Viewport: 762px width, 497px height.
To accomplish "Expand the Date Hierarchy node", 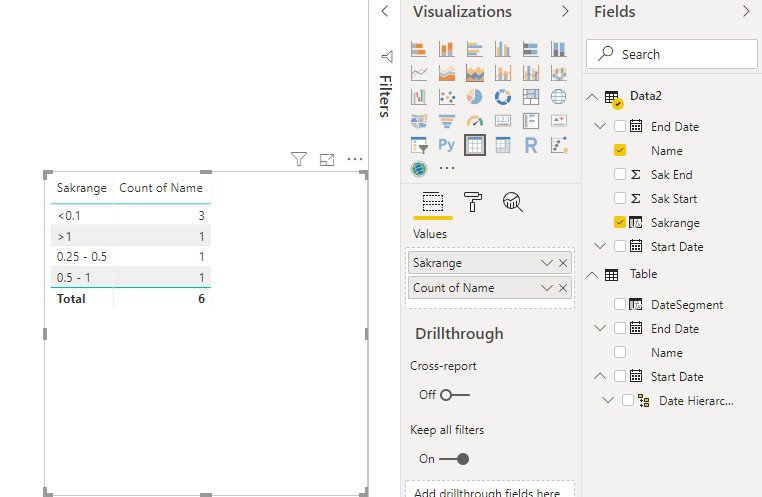I will [607, 400].
